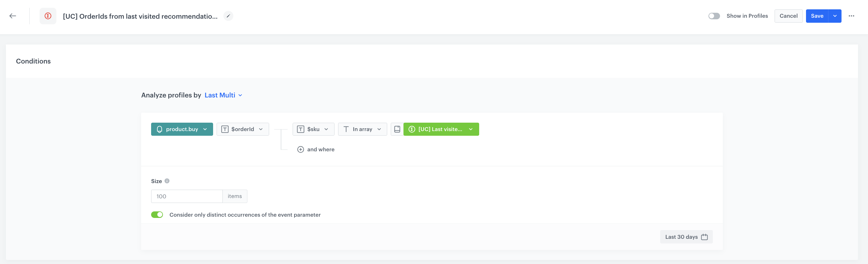Screen dimensions: 868x264
Task: Click the book icon before the aggregate value
Action: click(x=397, y=129)
